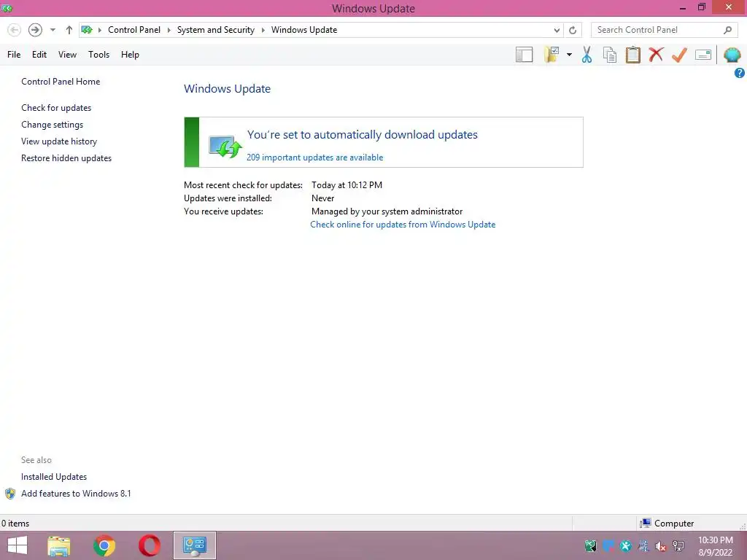Open the dropdown arrow beside folder options icon
The image size is (747, 560).
569,55
